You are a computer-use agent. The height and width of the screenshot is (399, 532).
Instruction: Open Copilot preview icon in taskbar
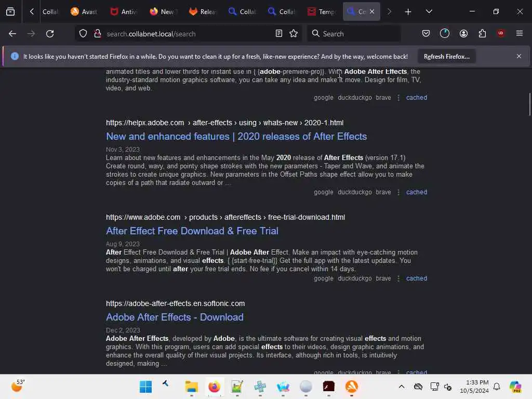[x=515, y=387]
